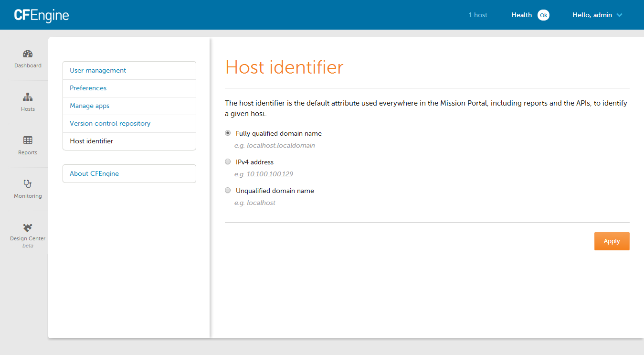The image size is (644, 355).
Task: Select Fully qualified domain name radio
Action: 228,133
